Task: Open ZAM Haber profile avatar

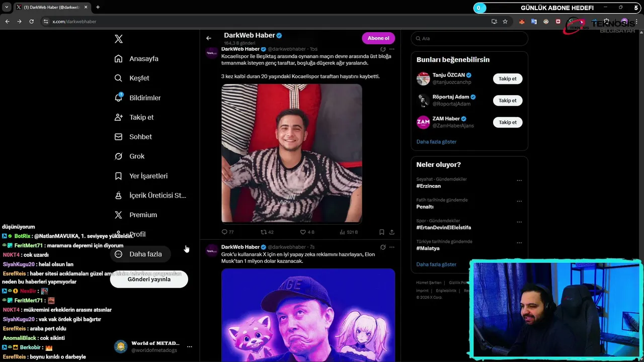Action: 423,122
